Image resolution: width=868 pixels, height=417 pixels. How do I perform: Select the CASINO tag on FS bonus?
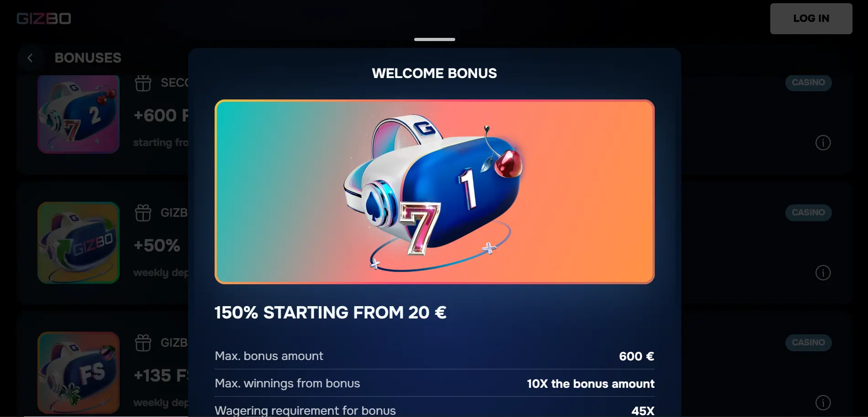tap(808, 343)
